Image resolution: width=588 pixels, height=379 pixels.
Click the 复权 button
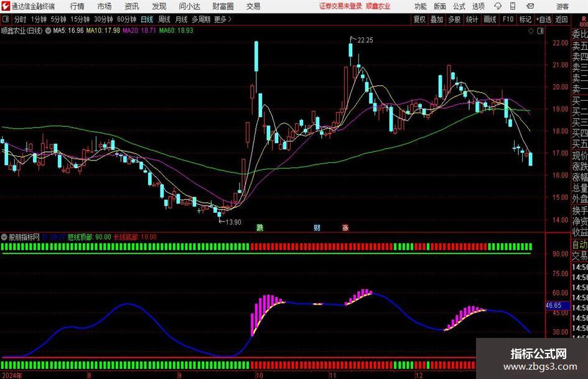419,19
